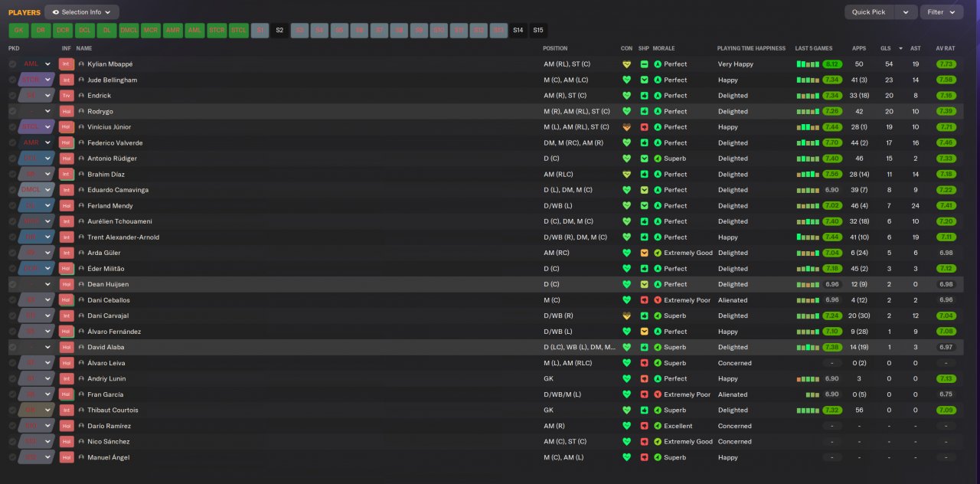Toggle the picked checkmark for Jude Bellingham

tap(13, 80)
